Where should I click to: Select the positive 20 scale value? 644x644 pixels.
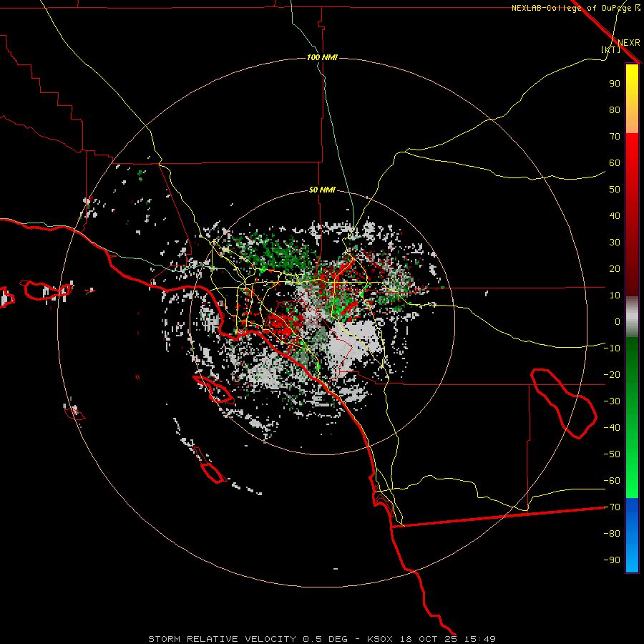[615, 269]
